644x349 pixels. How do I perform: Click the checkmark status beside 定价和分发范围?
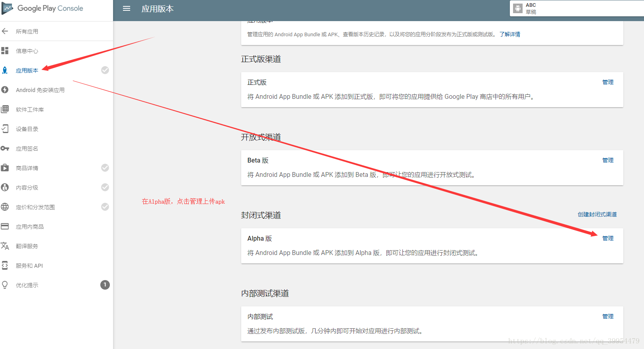[x=105, y=207]
